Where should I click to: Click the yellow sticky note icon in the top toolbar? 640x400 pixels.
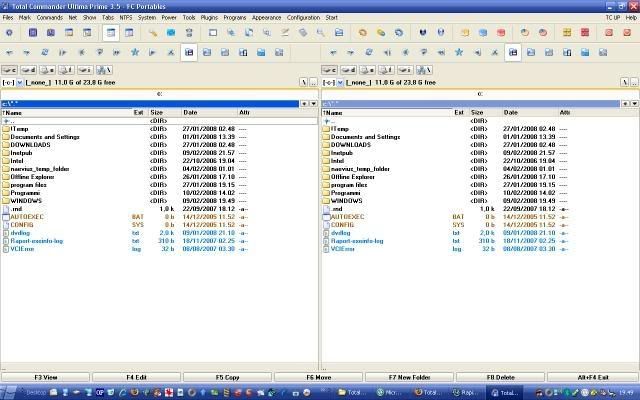pyautogui.click(x=465, y=33)
